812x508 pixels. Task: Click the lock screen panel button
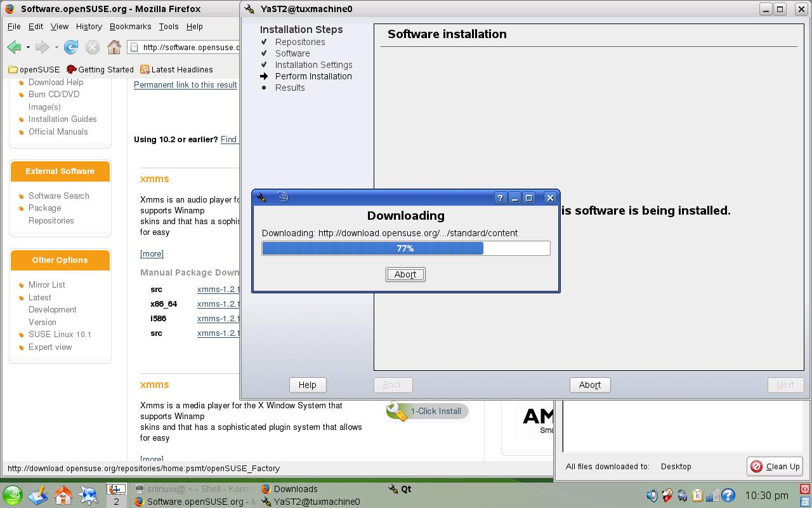(x=804, y=501)
